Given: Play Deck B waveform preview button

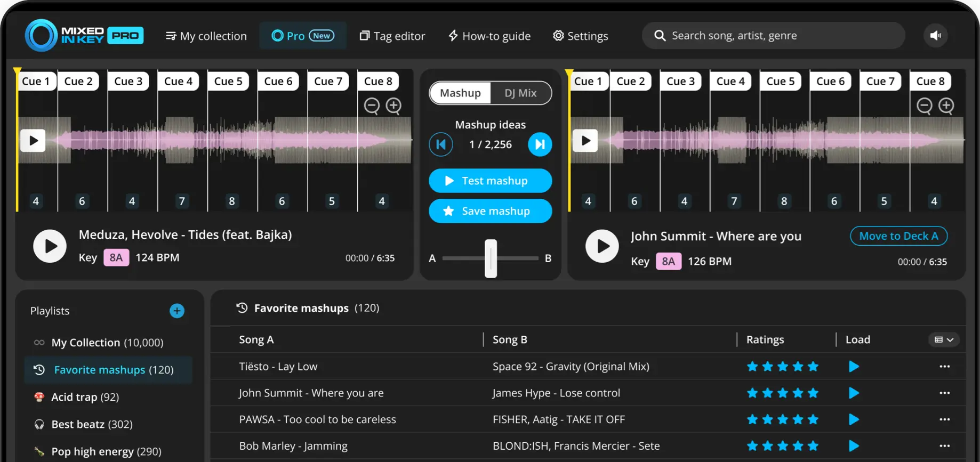Looking at the screenshot, I should coord(585,141).
